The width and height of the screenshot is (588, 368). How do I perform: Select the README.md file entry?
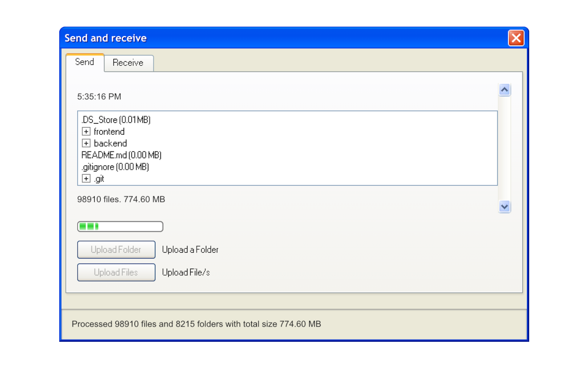(x=121, y=155)
